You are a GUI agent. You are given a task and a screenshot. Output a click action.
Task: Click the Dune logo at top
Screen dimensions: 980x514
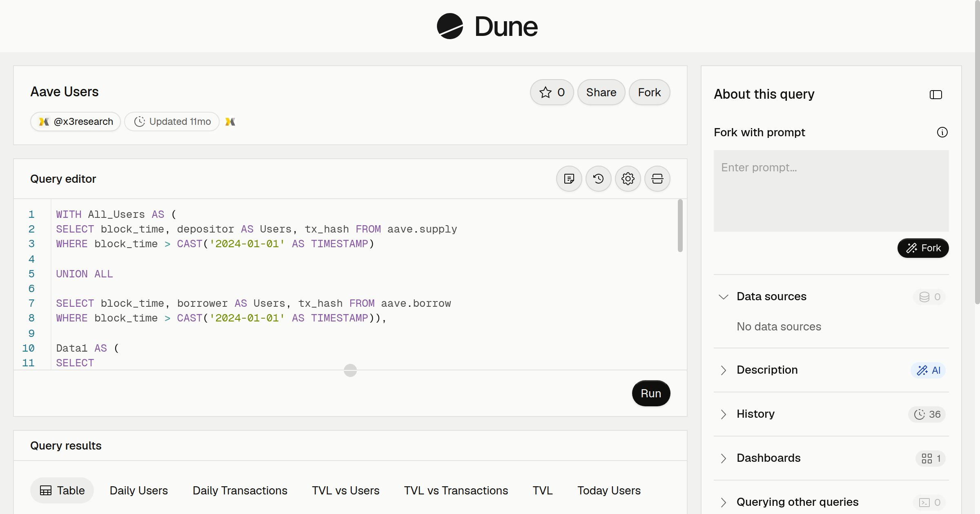[487, 27]
